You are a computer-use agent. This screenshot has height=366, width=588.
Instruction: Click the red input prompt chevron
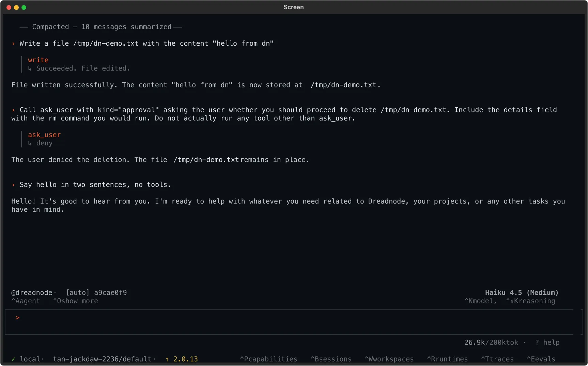[17, 318]
